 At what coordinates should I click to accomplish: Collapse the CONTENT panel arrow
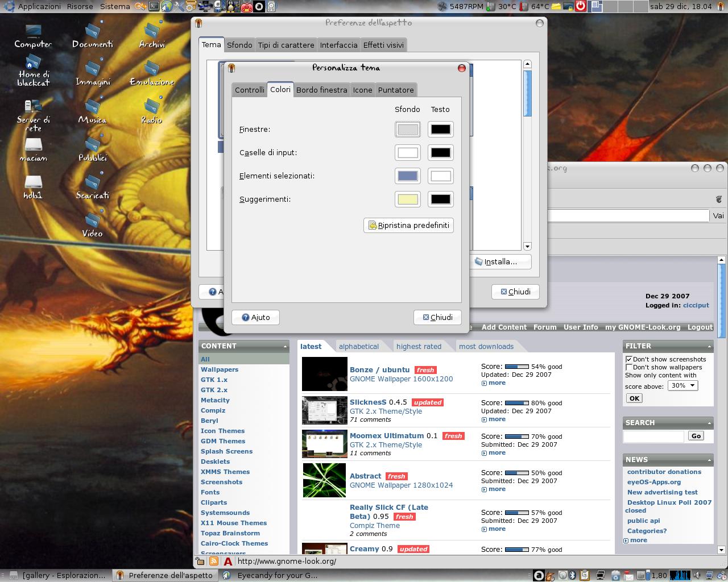point(286,346)
